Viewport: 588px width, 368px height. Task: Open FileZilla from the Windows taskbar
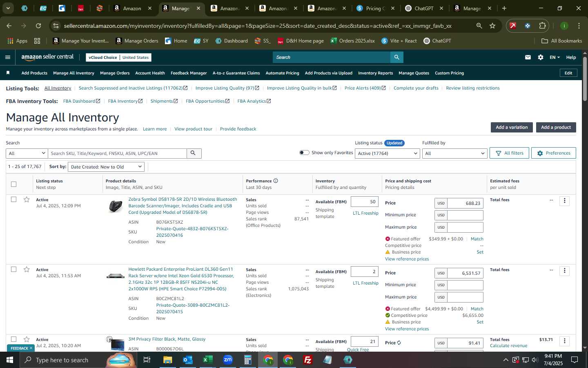[308, 360]
